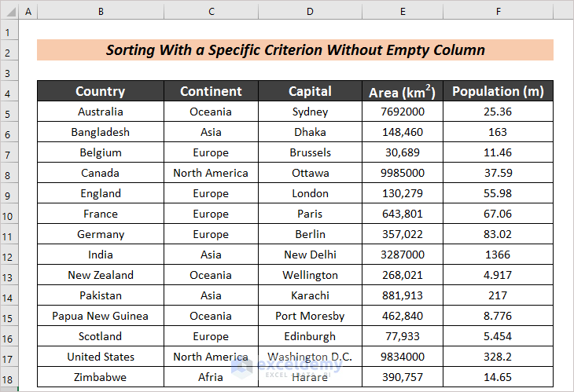Click the cell containing New Delhi
Screen dimensions: 574x392
(310, 255)
